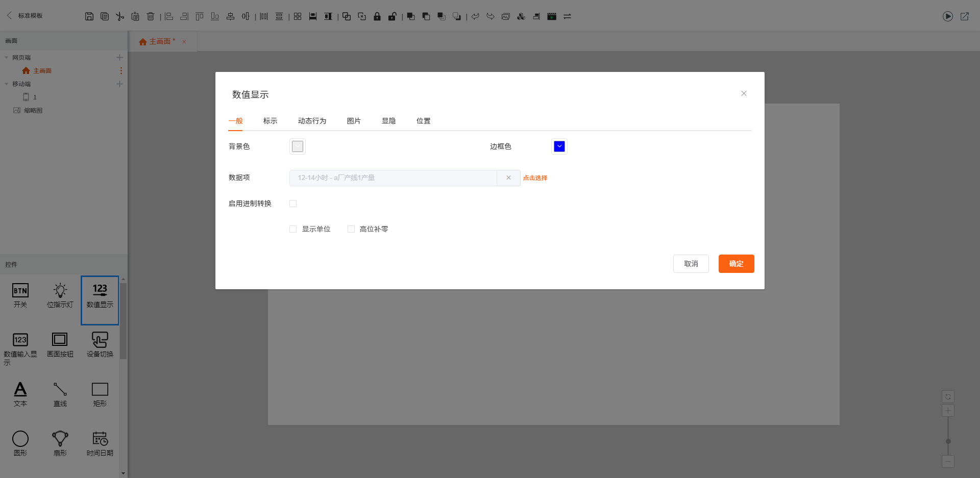Click the redo arrow icon
This screenshot has height=478, width=980.
click(x=491, y=16)
